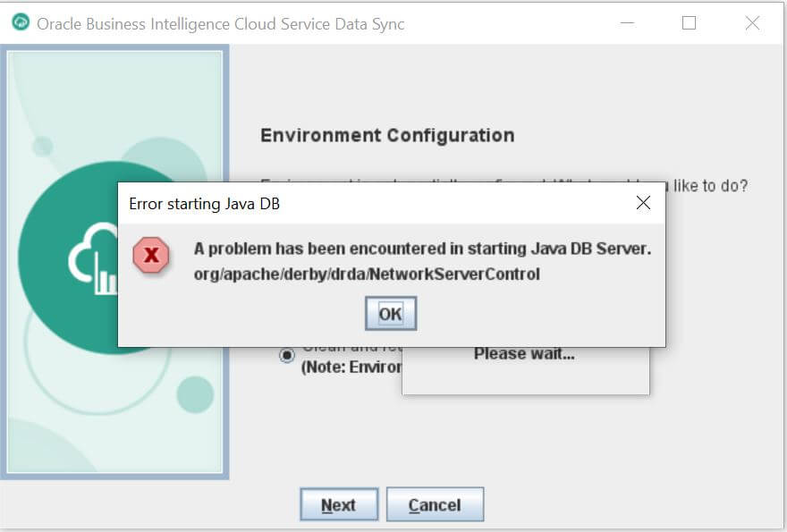Close the Error starting Java DB dialog
The width and height of the screenshot is (787, 532).
[643, 203]
